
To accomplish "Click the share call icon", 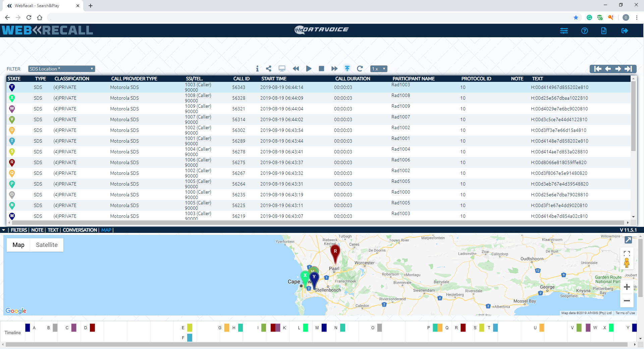I will click(x=269, y=69).
